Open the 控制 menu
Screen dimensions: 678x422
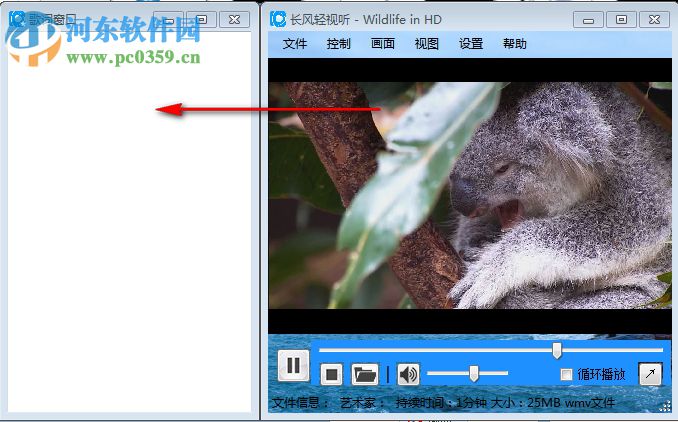click(x=339, y=44)
